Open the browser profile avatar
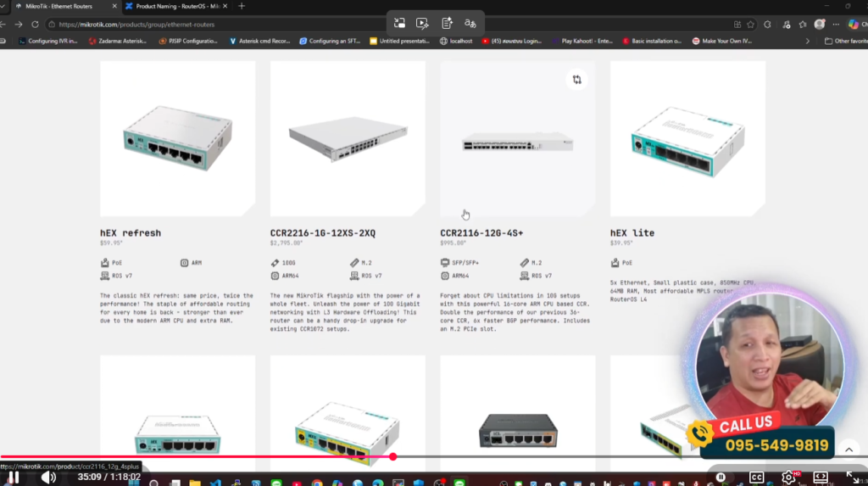 (x=820, y=24)
